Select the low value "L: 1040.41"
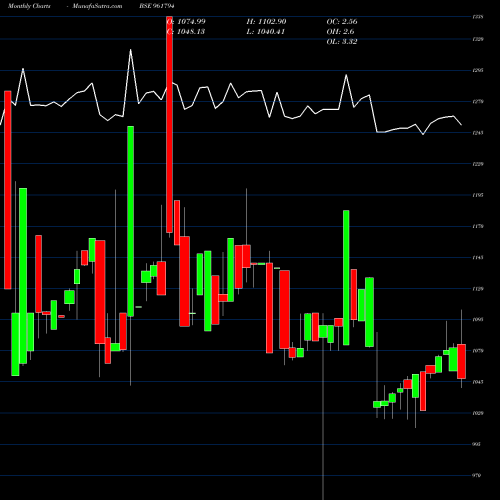 point(266,32)
